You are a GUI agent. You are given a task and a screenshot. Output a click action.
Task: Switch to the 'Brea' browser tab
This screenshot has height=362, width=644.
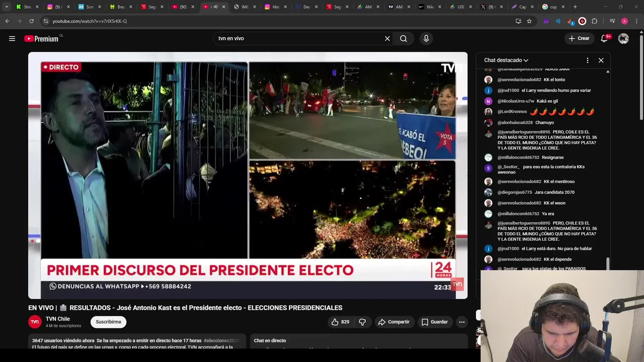[x=120, y=7]
